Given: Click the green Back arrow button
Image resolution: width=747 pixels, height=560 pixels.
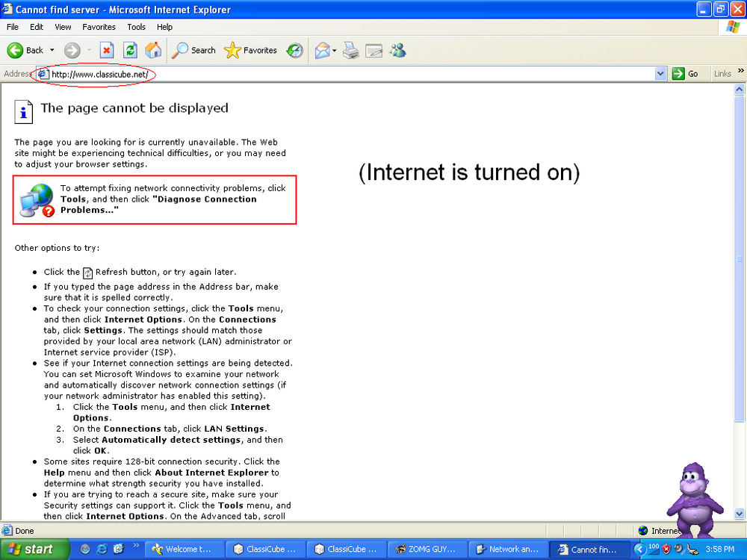Looking at the screenshot, I should (x=15, y=50).
